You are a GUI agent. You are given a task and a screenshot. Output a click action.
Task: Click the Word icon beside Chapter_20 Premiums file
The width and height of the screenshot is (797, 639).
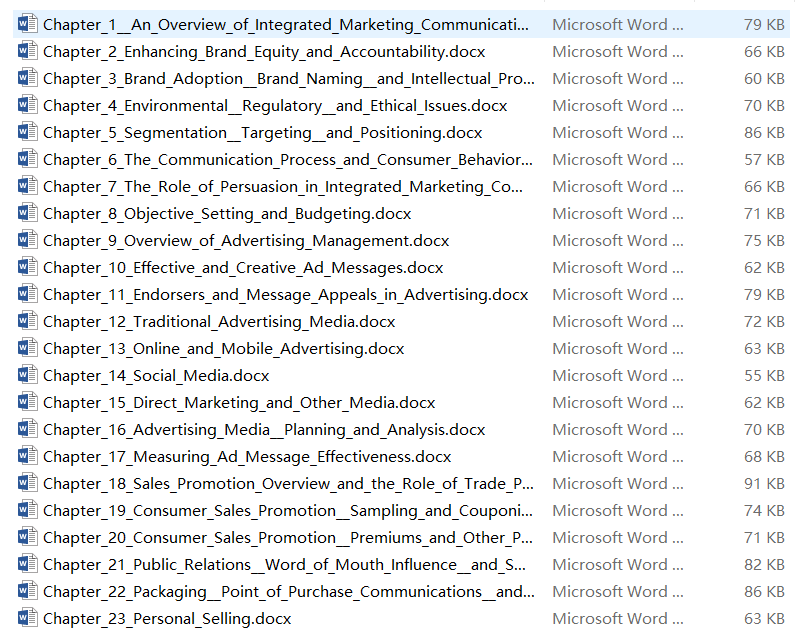point(27,536)
